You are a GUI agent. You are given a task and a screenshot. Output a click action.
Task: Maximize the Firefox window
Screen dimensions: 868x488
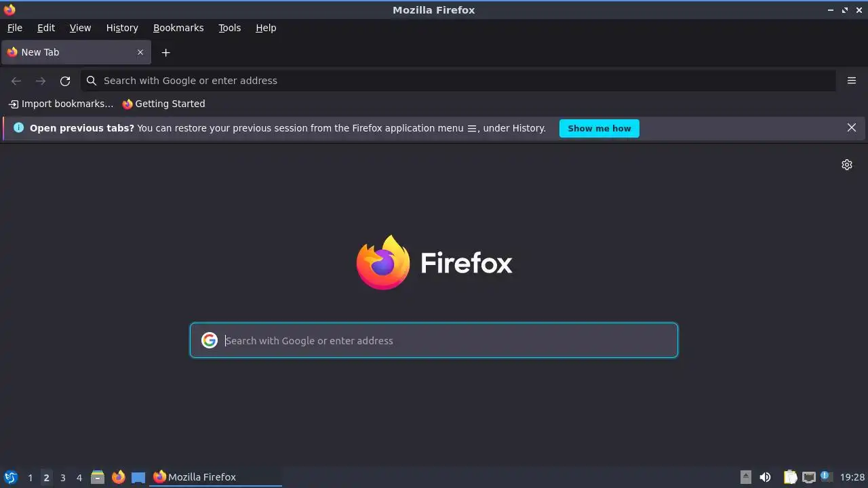845,10
